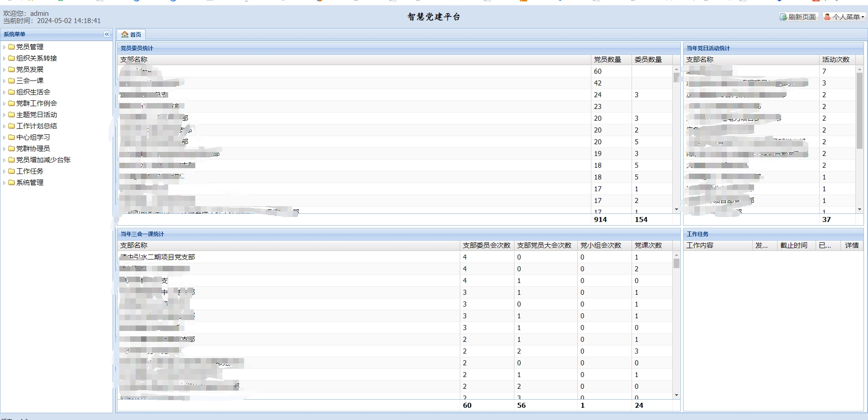868x420 pixels.
Task: Click the 工作任务 folder icon
Action: 11,171
